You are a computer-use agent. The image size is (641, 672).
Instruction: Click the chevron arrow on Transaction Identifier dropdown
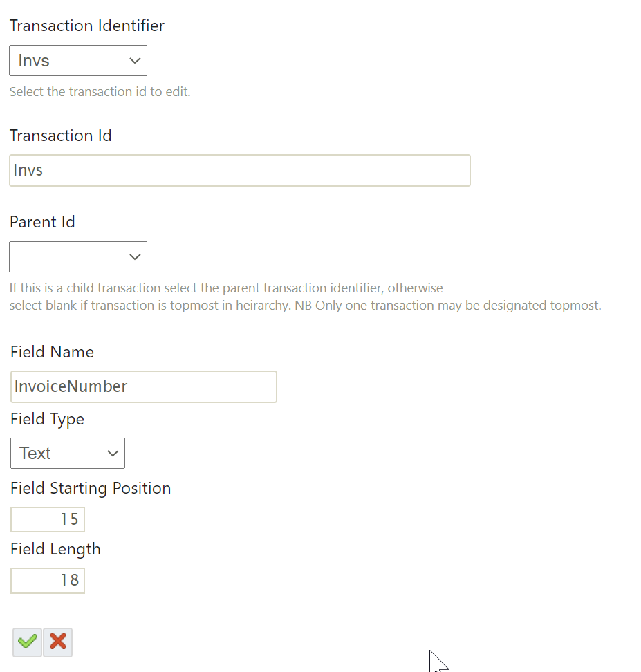coord(135,61)
